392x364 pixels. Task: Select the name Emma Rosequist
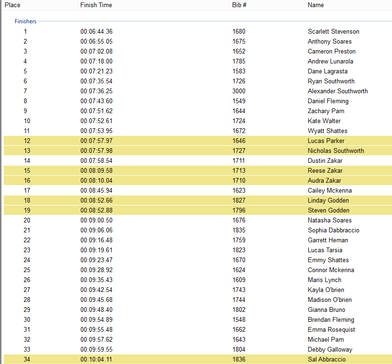(x=331, y=330)
